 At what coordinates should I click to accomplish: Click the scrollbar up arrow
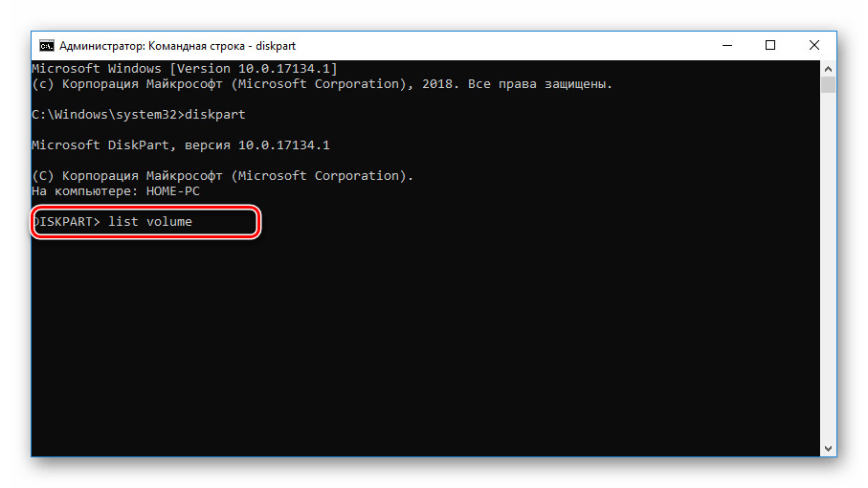point(828,69)
